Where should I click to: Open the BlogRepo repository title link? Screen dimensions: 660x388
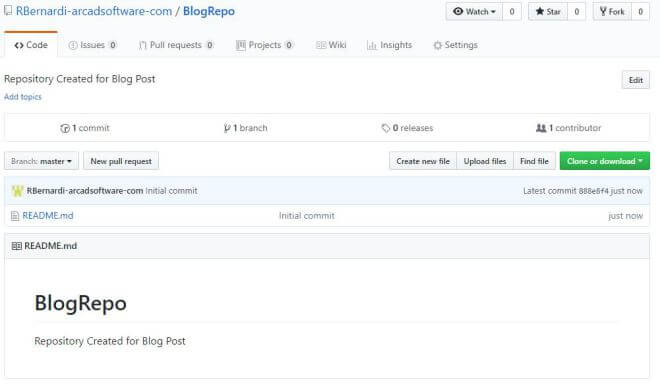[x=209, y=11]
